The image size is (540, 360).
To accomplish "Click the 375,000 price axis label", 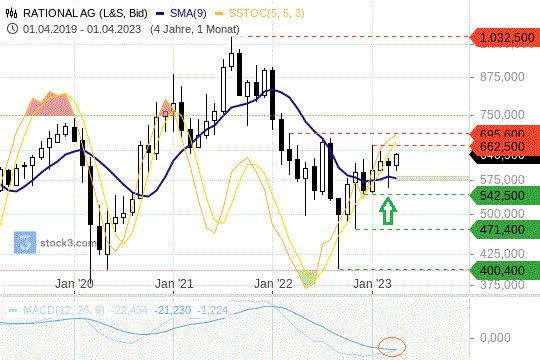I will (502, 285).
